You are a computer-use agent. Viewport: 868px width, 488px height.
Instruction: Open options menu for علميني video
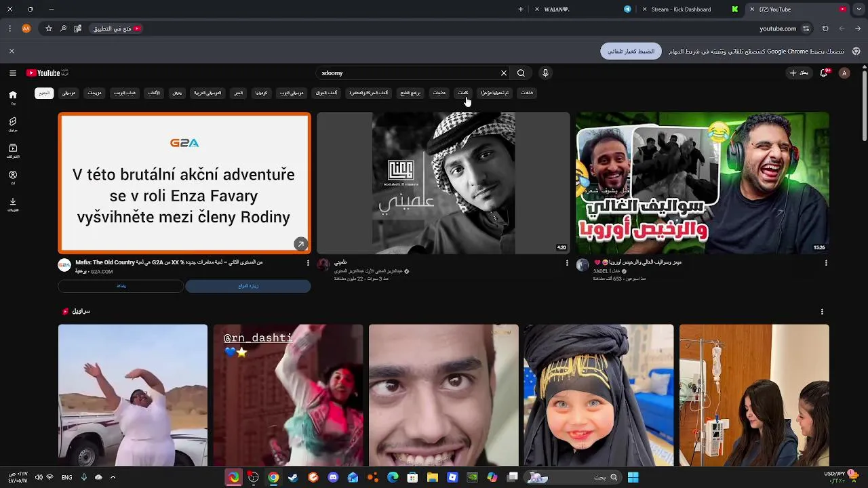click(567, 263)
